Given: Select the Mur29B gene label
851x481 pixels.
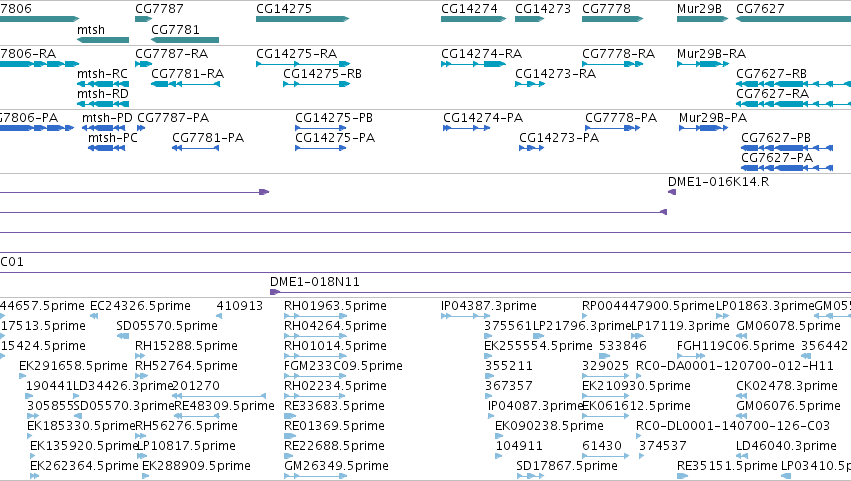Looking at the screenshot, I should [x=699, y=9].
